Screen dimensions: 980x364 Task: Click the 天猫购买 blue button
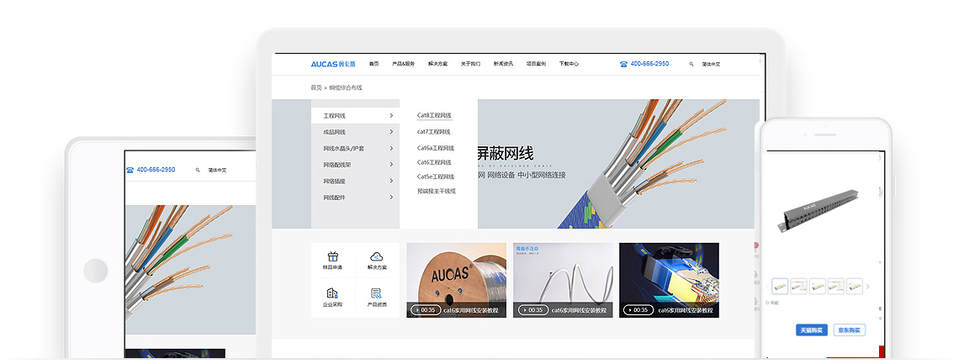pos(811,330)
